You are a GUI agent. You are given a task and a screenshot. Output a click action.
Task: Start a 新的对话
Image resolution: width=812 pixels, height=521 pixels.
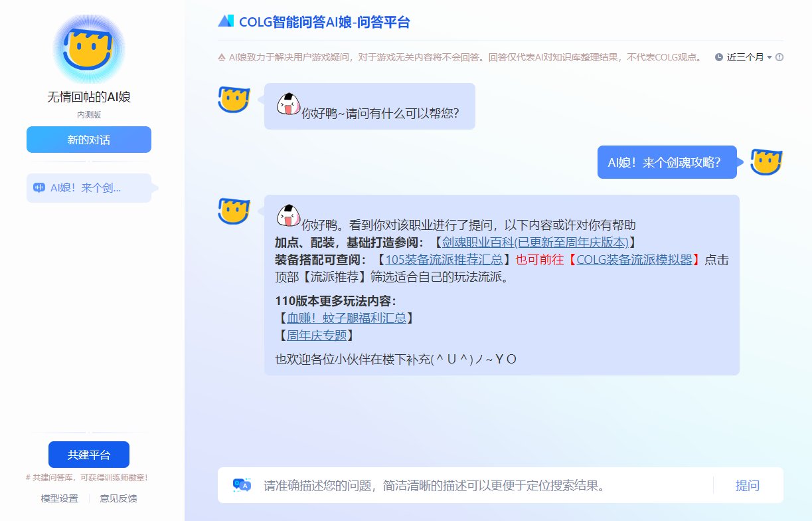tap(89, 140)
